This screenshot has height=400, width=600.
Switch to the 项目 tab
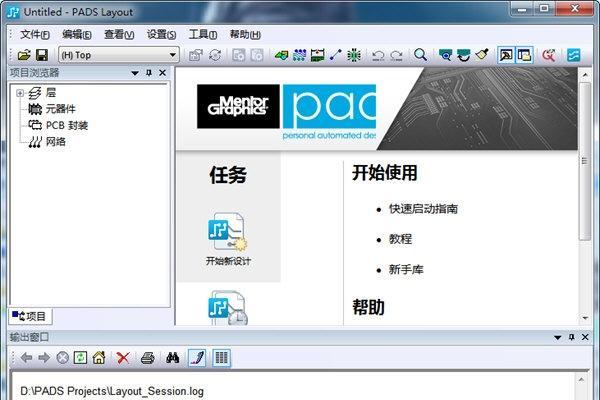[30, 316]
